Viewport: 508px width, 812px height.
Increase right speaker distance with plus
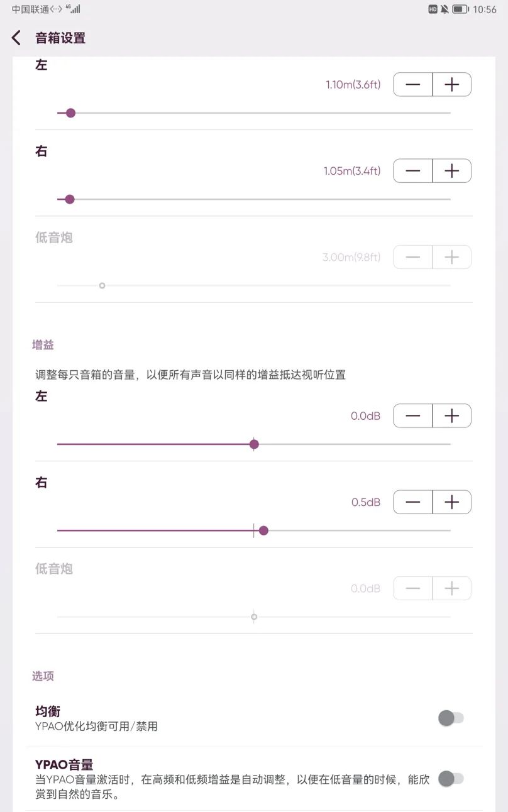451,171
